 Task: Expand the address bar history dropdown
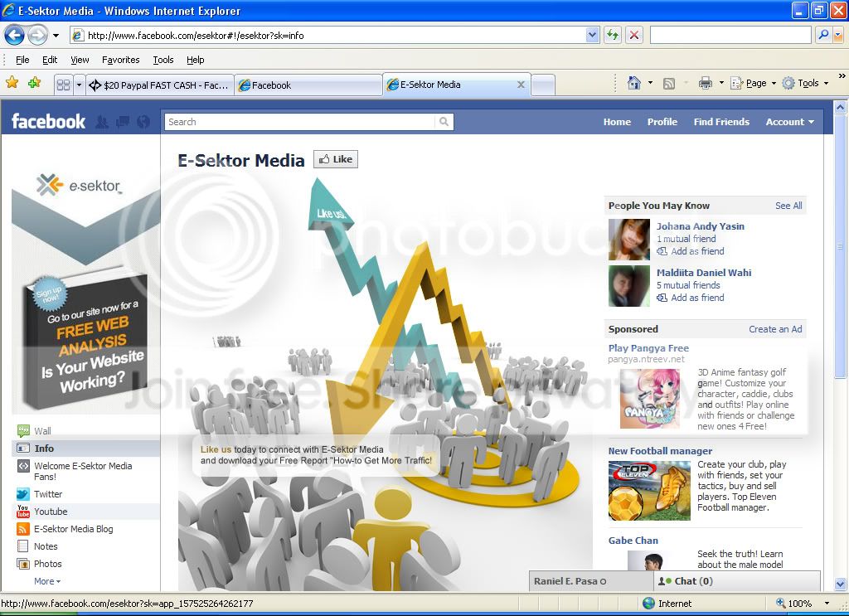(592, 35)
